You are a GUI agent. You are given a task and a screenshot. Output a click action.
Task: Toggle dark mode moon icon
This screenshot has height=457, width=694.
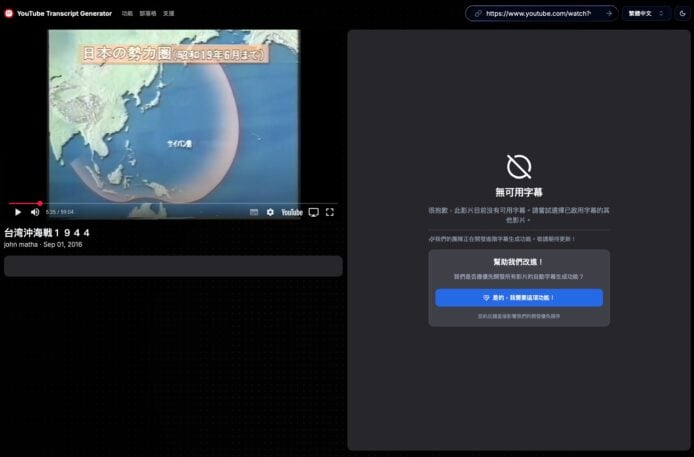tap(683, 14)
